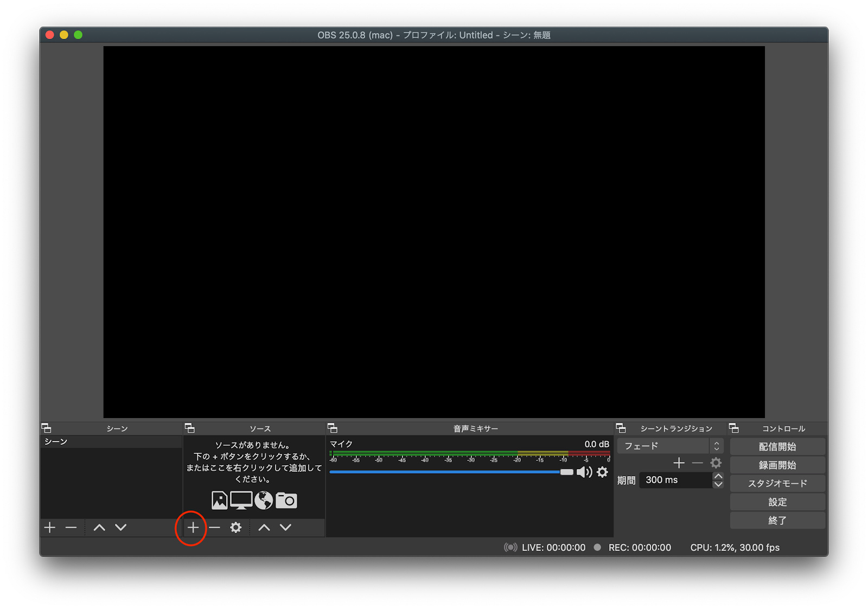Image resolution: width=868 pixels, height=609 pixels.
Task: Open 設定 settings button
Action: (777, 502)
